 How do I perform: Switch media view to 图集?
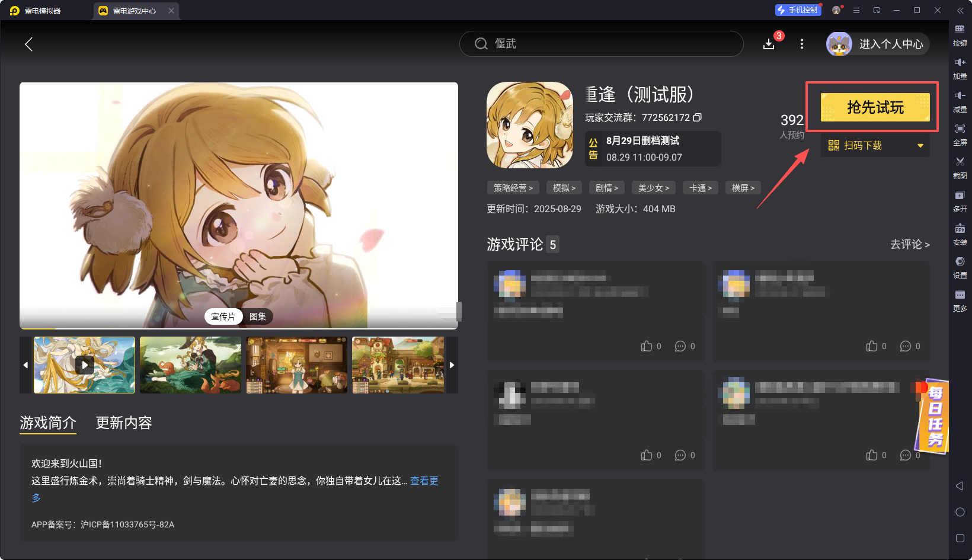pos(258,316)
